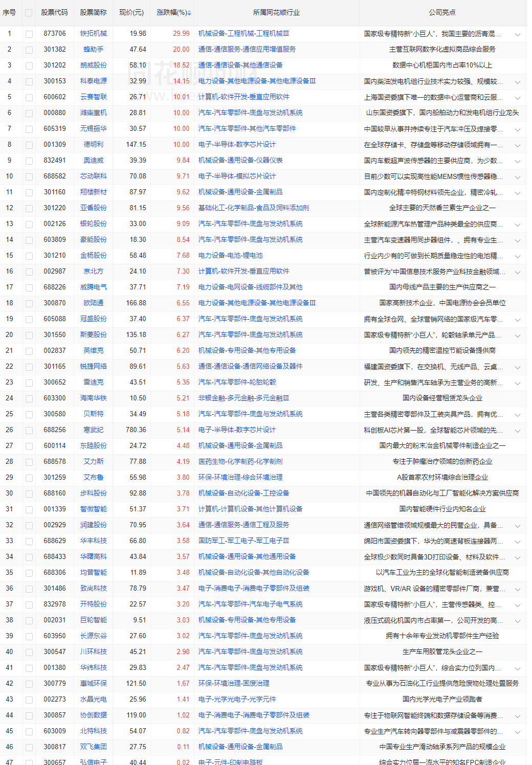The width and height of the screenshot is (532, 765).
Task: Open industry link 电子-半导体-模拟芯片设计
Action: pos(237,176)
